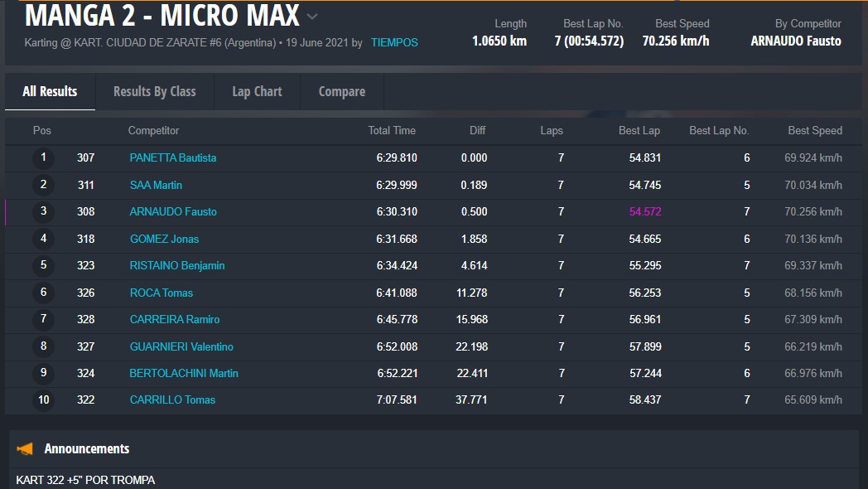Open the Results By Class tab
The height and width of the screenshot is (489, 868).
pos(154,92)
